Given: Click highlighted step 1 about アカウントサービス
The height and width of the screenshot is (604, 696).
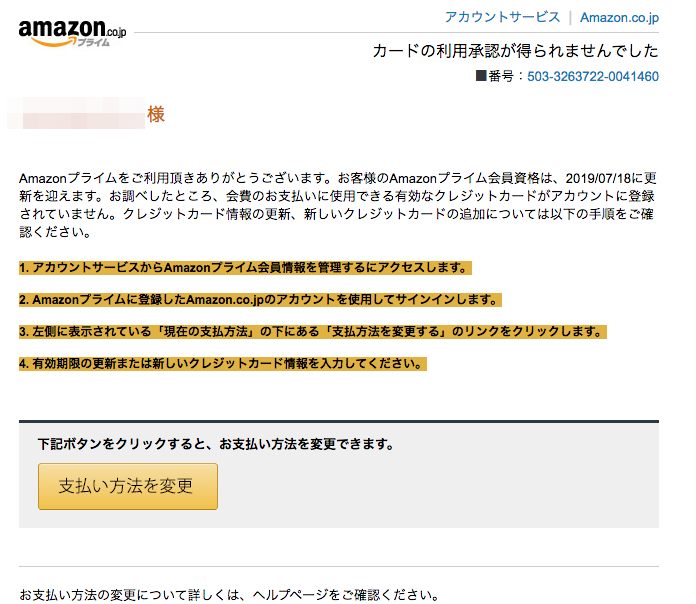Looking at the screenshot, I should click(245, 268).
